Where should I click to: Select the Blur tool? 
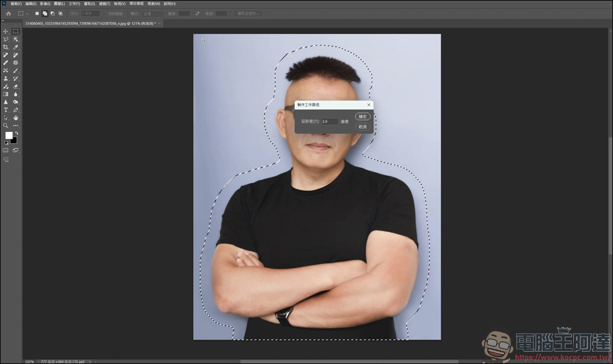[x=16, y=94]
